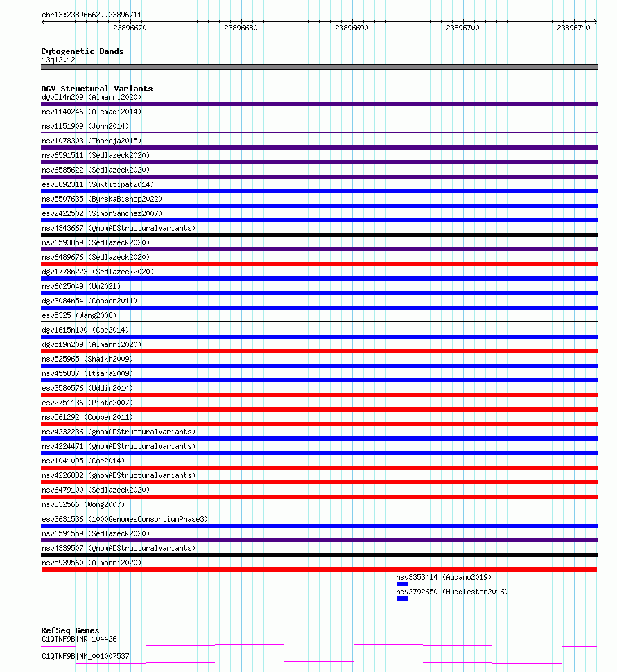The image size is (617, 672).
Task: Click nsv6591511 (Sedlazeck2020) label
Action: [x=96, y=156]
